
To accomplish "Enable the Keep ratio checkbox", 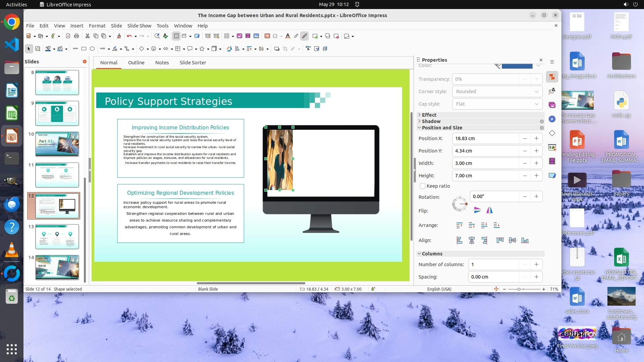I will click(423, 186).
